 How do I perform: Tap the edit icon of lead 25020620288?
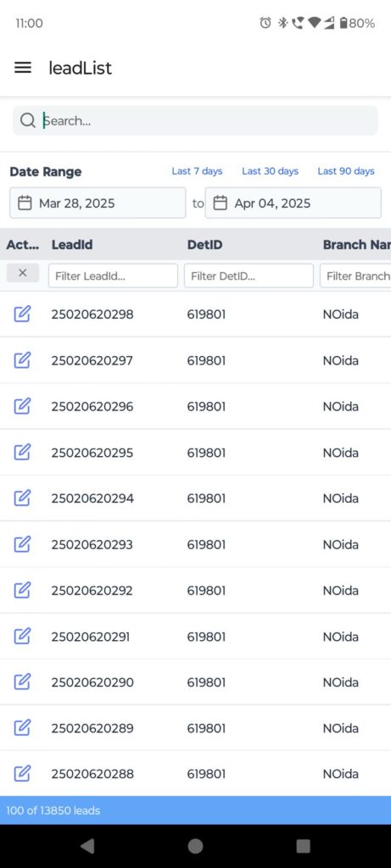tap(22, 773)
